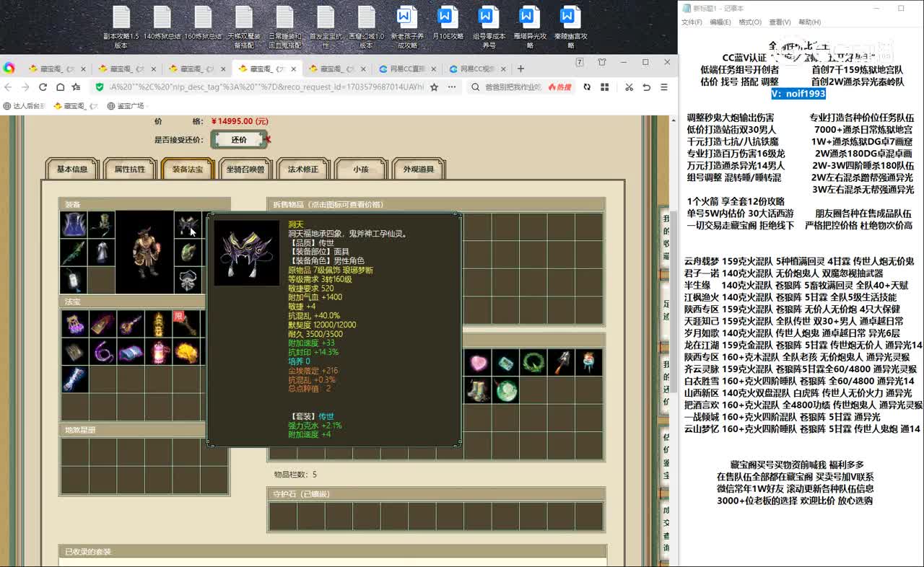Select the lute magic treasure icon
The width and height of the screenshot is (924, 567).
pyautogui.click(x=130, y=324)
